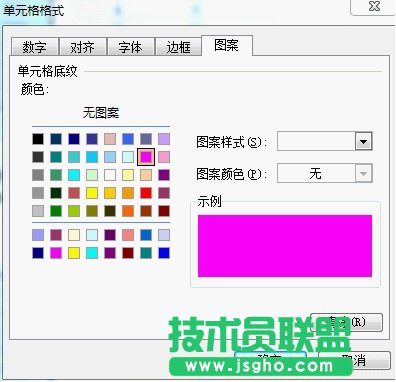Viewport: 396px width, 382px height.
Task: Pick the pale yellow swatch next to white
Action: point(128,175)
